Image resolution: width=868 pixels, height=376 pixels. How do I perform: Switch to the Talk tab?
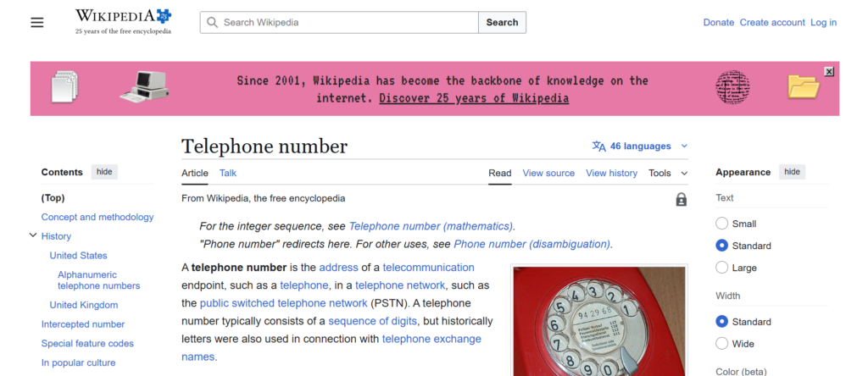click(x=228, y=173)
